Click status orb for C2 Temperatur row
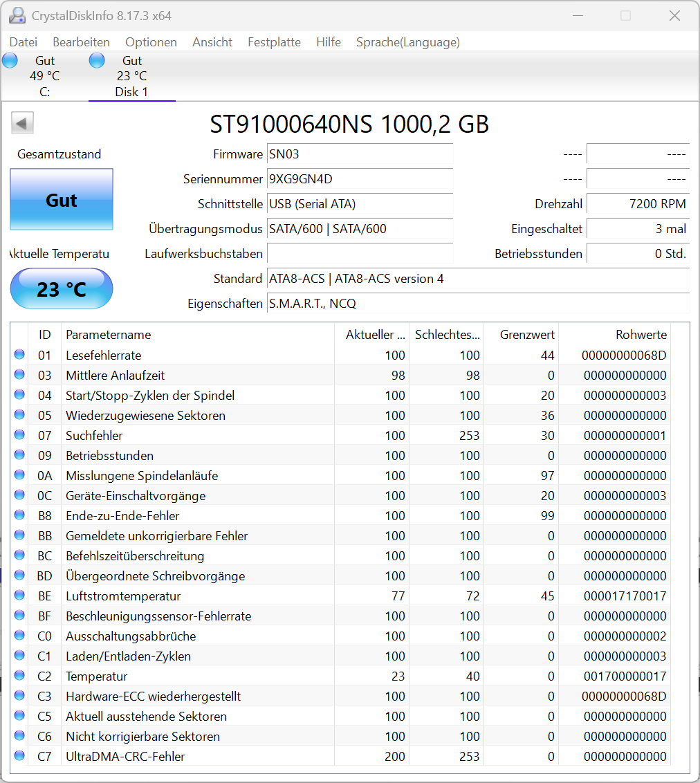 (19, 675)
